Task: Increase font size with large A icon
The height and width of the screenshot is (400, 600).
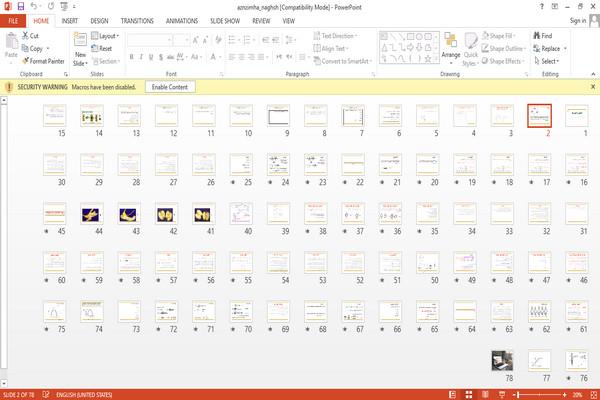Action: tap(196, 40)
